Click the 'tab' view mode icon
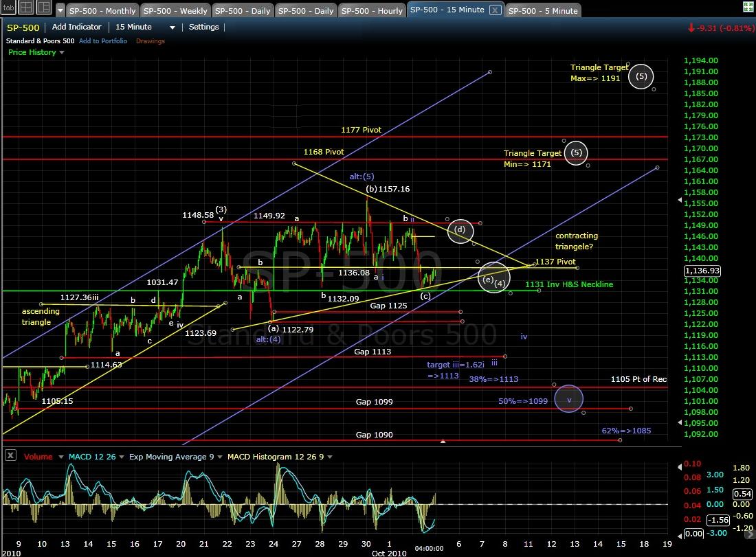Screen dimensions: 756x557 tap(9, 8)
